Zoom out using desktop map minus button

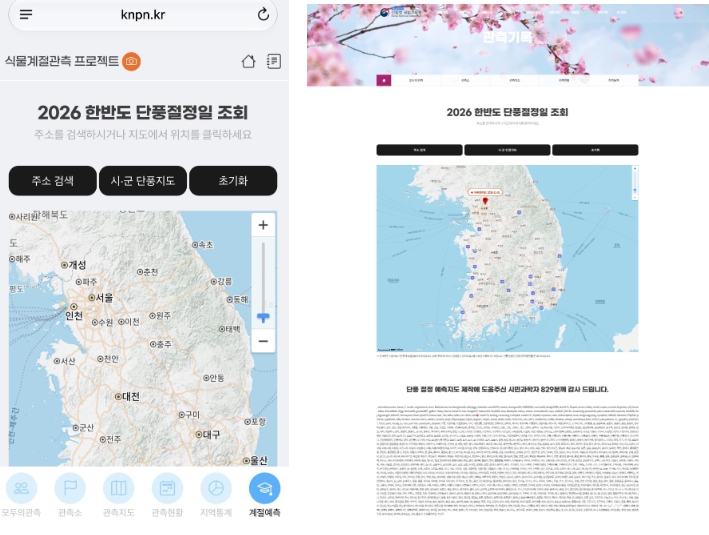(635, 197)
